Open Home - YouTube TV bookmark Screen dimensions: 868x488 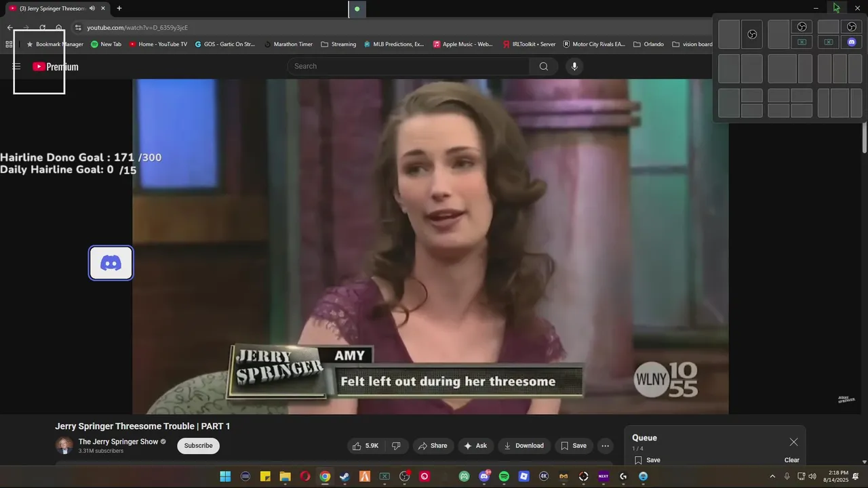tap(158, 44)
